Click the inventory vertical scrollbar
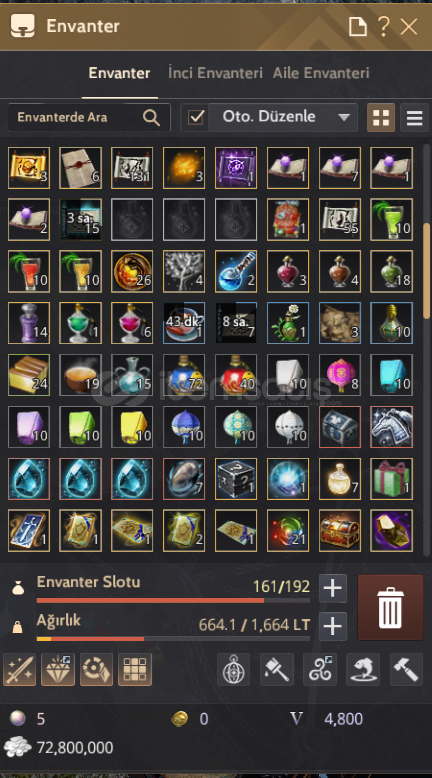 (x=427, y=271)
